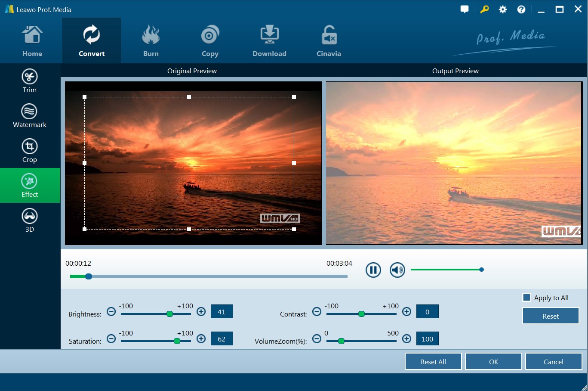
Task: Increase Brightness with the plus button
Action: point(201,312)
